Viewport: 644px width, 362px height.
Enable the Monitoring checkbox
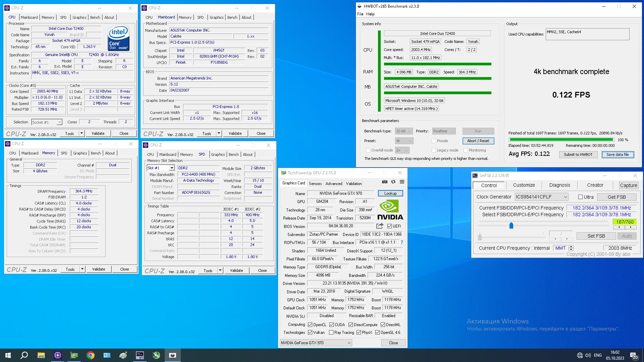466,150
